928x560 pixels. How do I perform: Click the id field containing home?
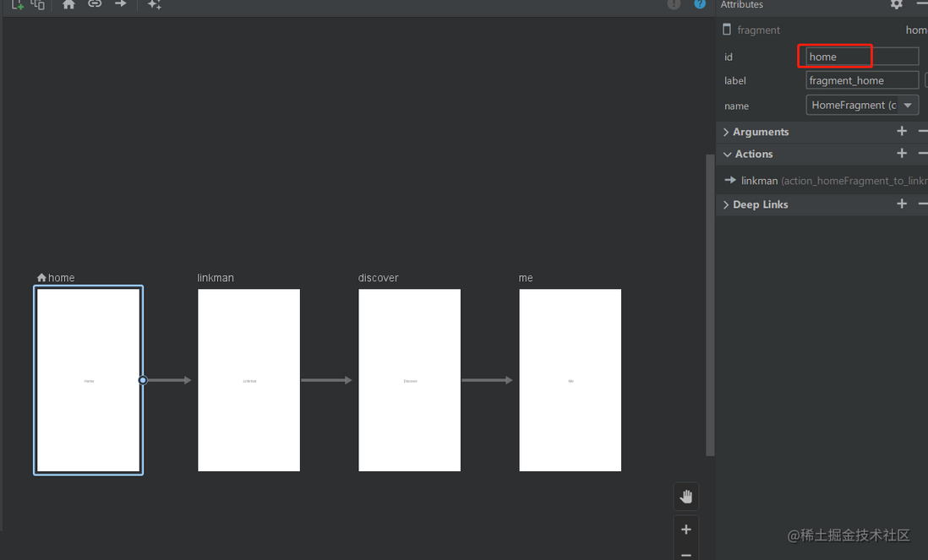tap(862, 57)
